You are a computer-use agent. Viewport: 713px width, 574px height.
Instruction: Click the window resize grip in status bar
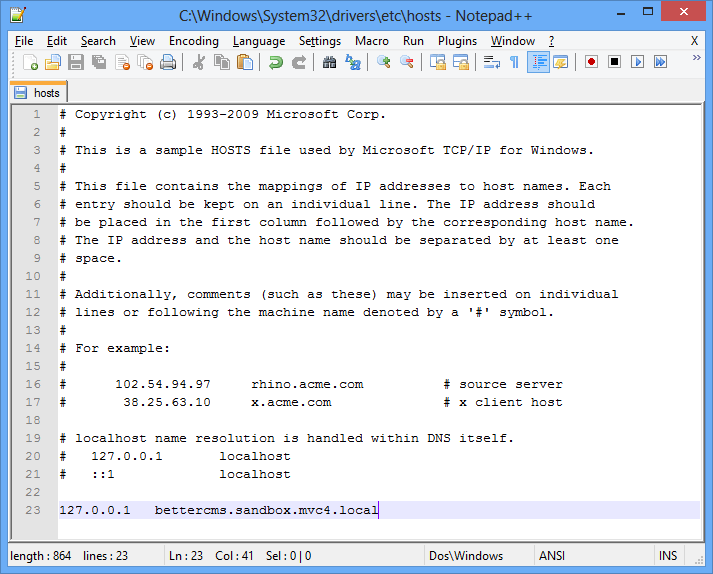click(x=698, y=560)
